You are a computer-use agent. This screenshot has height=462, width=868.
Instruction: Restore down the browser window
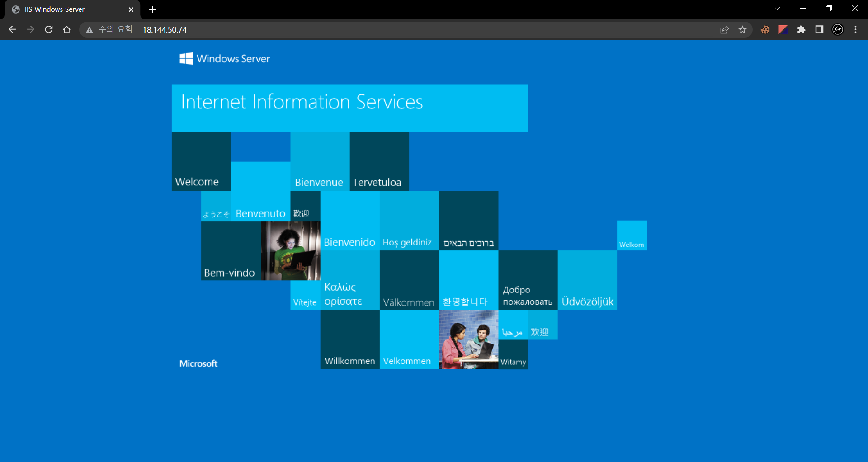pyautogui.click(x=829, y=9)
